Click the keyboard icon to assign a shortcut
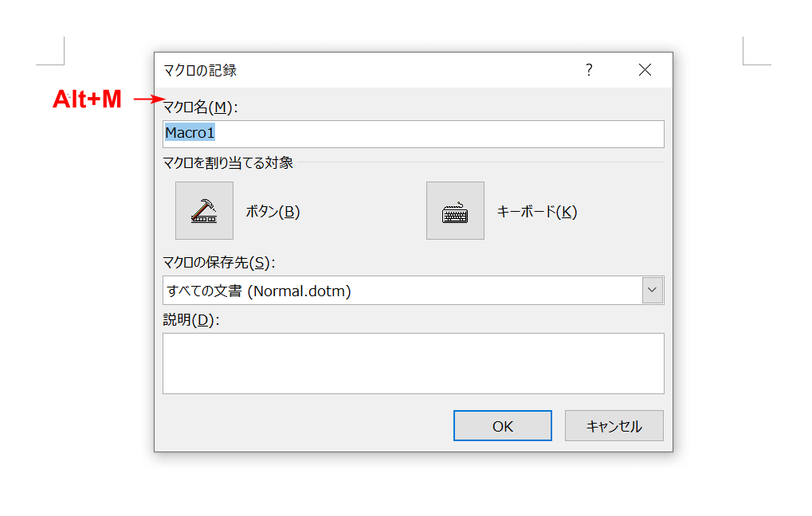Image resolution: width=812 pixels, height=516 pixels. [x=455, y=211]
